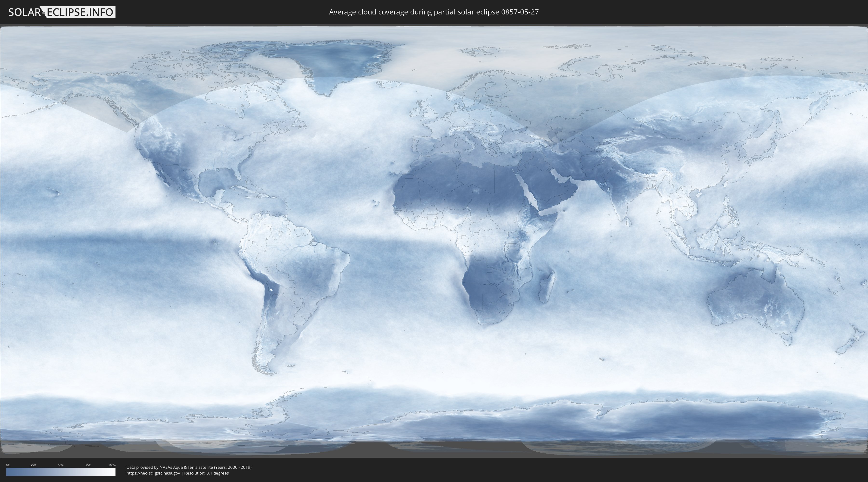
Task: Click the title 'Average cloud coverage during partial solar eclipse 0857-05-27'
Action: [x=434, y=12]
